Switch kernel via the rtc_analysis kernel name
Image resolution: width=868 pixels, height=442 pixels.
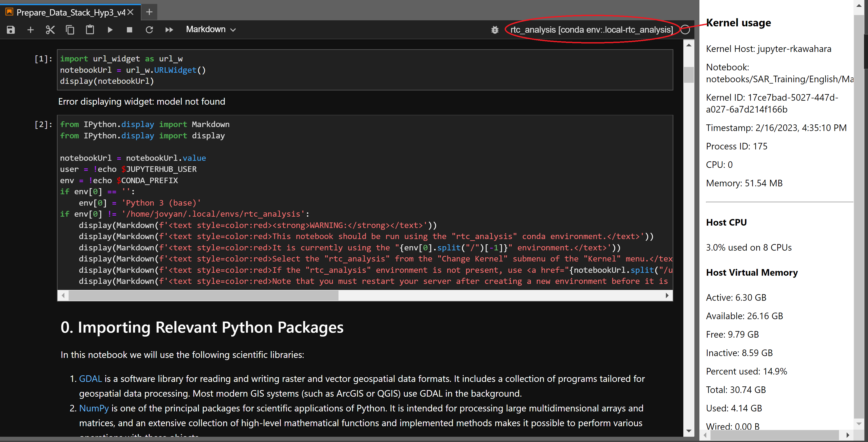tap(591, 30)
